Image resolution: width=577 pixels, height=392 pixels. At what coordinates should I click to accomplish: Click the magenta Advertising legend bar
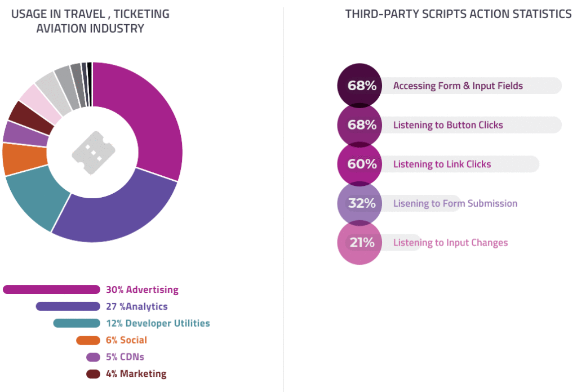point(51,289)
